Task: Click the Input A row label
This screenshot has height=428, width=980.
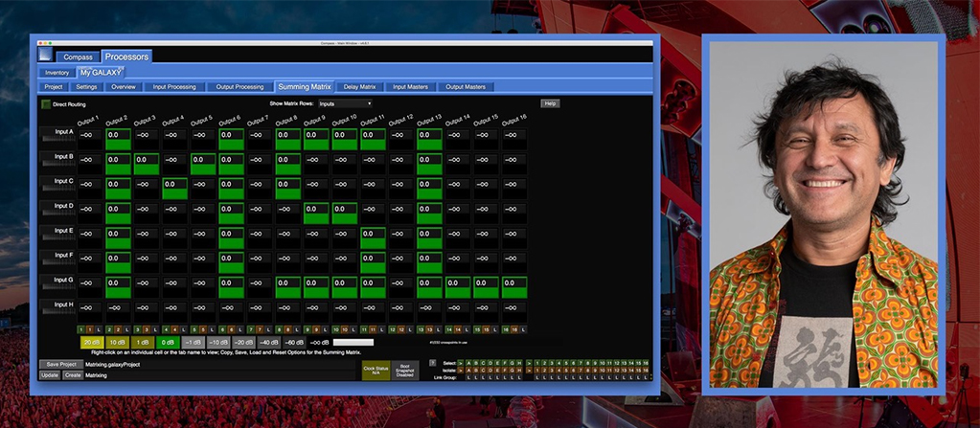Action: [58, 132]
